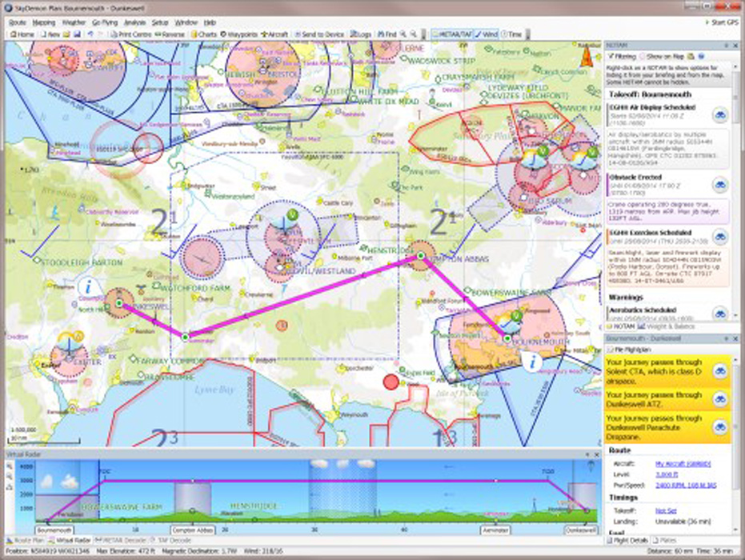Click Start GPS
The image size is (745, 560).
(722, 22)
